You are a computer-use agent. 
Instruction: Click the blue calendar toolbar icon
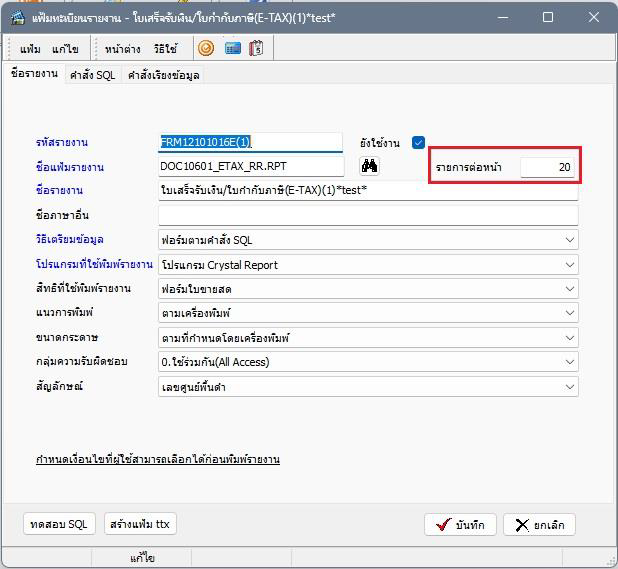click(x=232, y=48)
